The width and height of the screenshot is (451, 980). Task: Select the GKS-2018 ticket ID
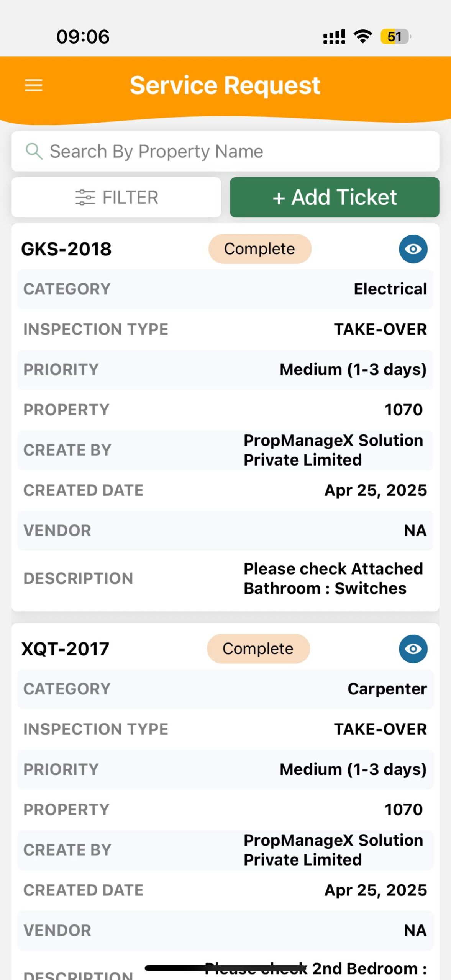(66, 249)
